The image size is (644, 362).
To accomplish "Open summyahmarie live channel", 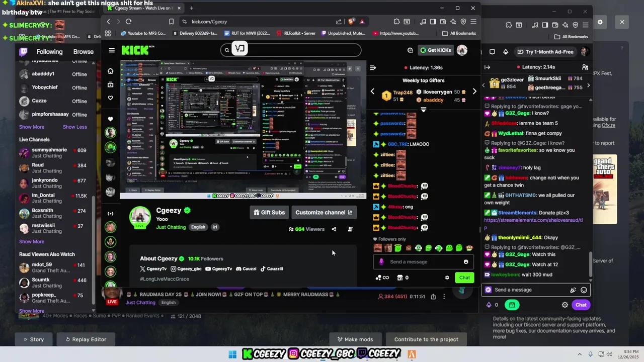I will tap(53, 153).
